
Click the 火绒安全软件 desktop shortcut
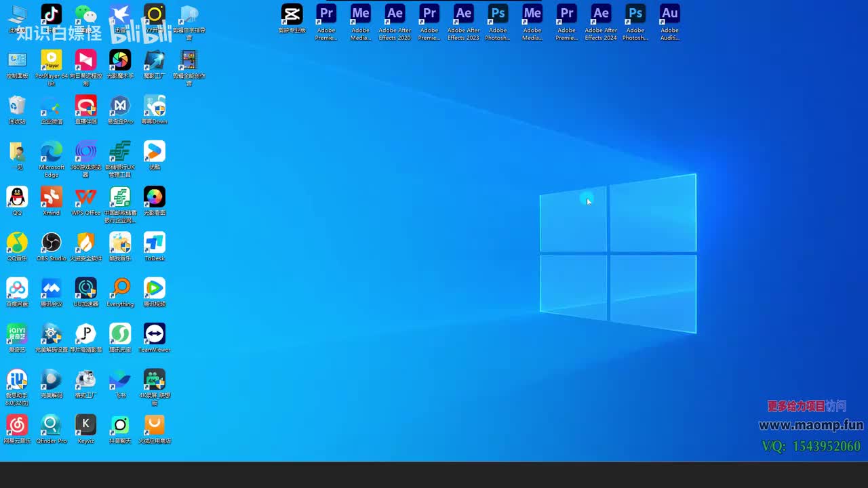tap(85, 243)
